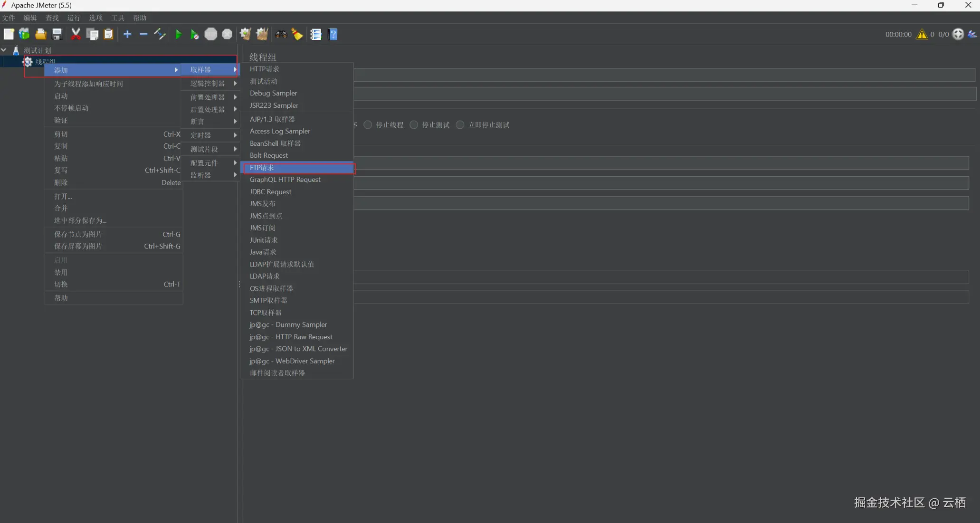
Task: Click the warning triangle log icon
Action: point(922,34)
